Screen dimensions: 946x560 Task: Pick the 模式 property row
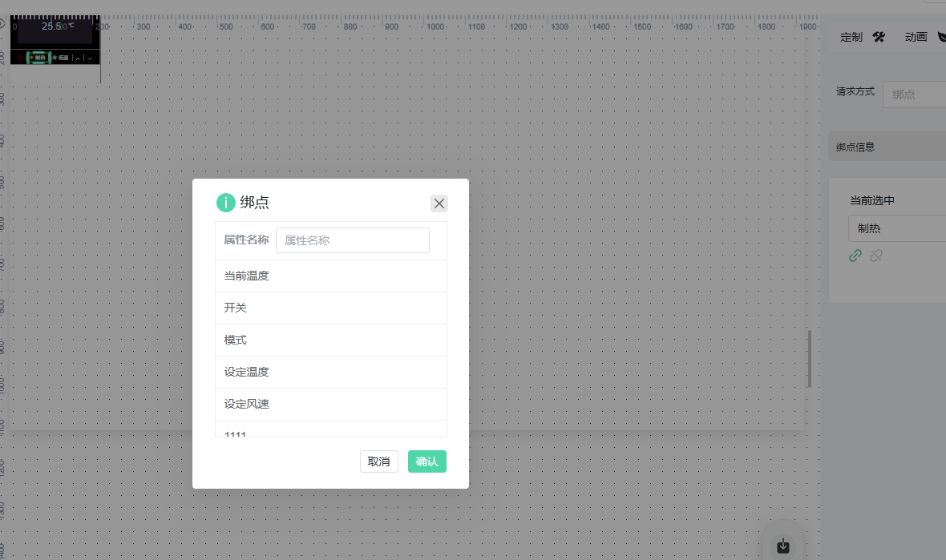(x=330, y=340)
